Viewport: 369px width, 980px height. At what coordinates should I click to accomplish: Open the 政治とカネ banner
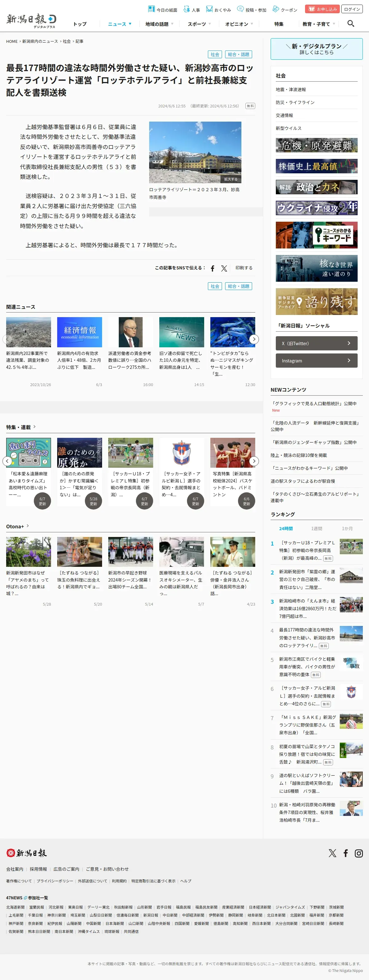(316, 187)
